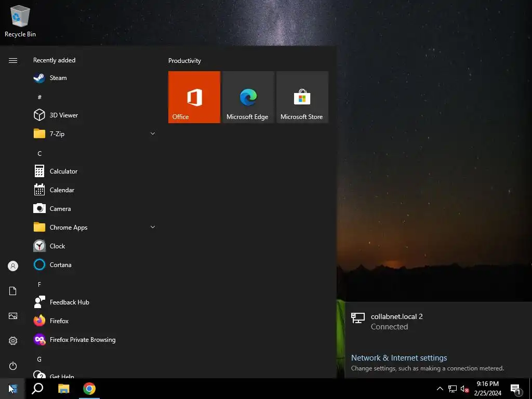Expand the Chrome Apps folder chevron

pyautogui.click(x=153, y=227)
